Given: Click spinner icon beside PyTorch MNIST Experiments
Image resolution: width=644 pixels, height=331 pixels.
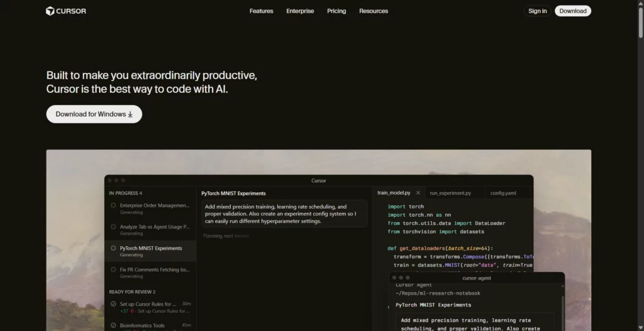Looking at the screenshot, I should click(x=113, y=247).
